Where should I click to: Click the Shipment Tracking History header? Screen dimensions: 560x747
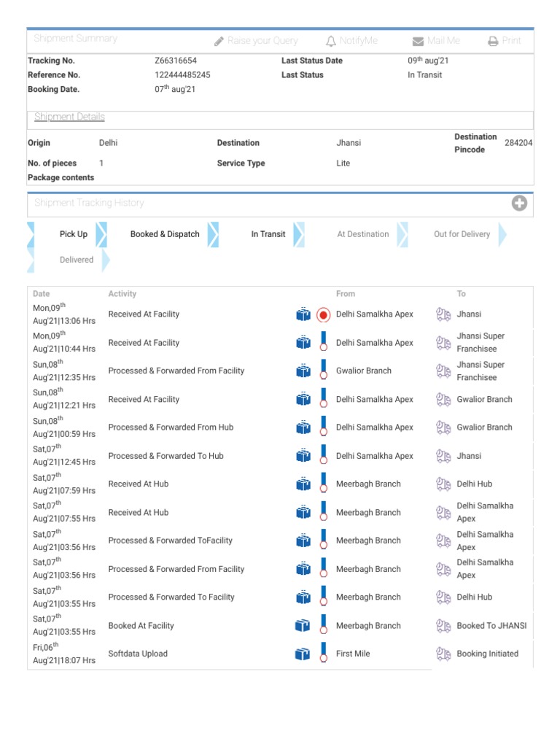pos(89,204)
